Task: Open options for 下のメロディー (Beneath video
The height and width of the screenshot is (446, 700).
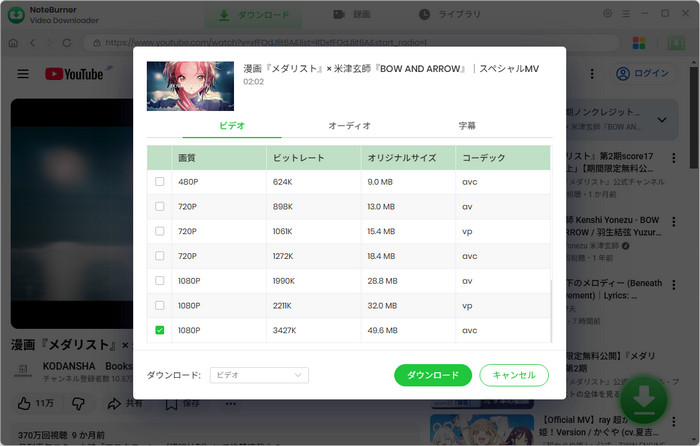Action: (x=674, y=285)
